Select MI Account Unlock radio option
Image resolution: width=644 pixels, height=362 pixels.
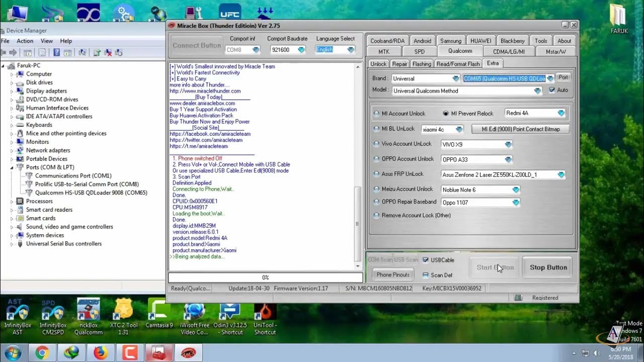377,114
